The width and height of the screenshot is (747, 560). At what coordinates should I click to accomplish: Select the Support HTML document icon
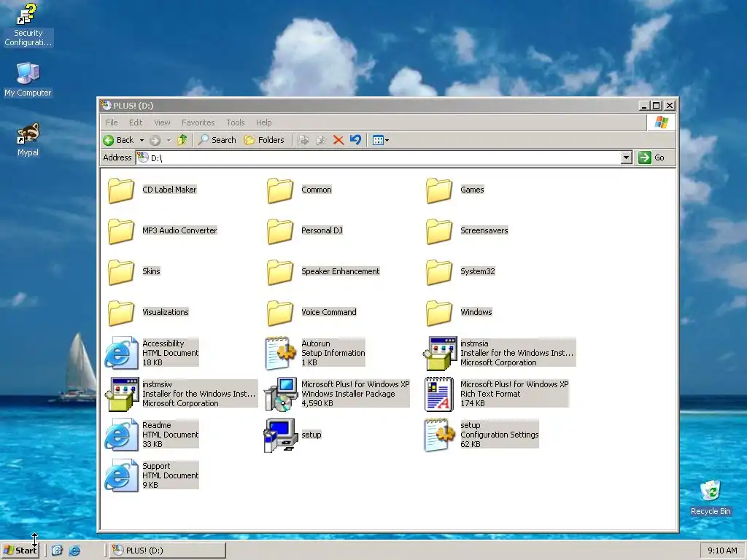121,475
